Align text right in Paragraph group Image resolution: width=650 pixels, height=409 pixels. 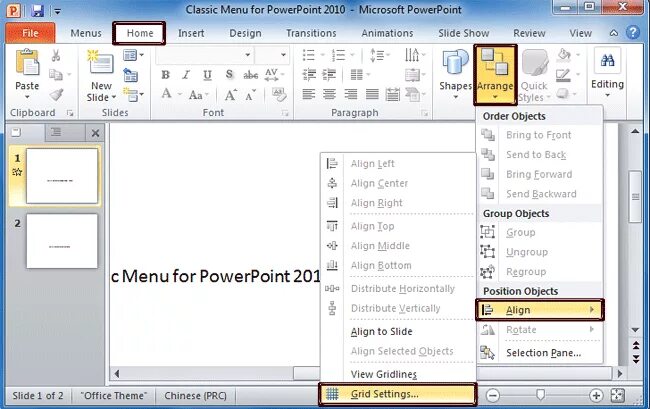[351, 95]
